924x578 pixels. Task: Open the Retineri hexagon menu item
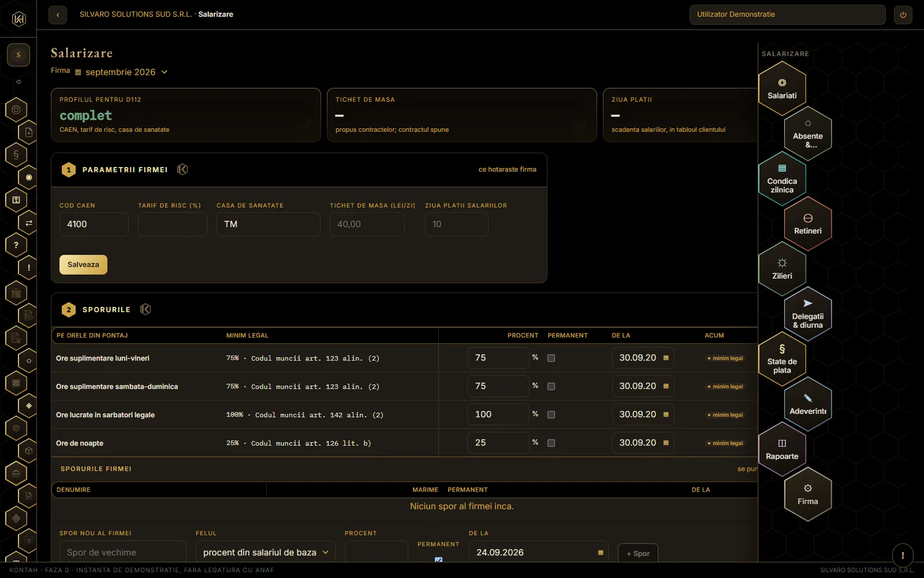[808, 224]
